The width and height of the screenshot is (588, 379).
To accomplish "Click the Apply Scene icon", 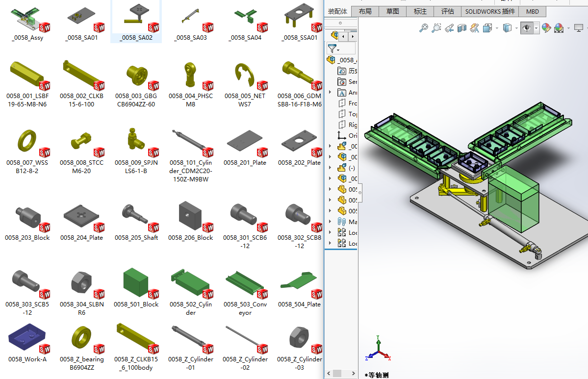I will pyautogui.click(x=559, y=28).
